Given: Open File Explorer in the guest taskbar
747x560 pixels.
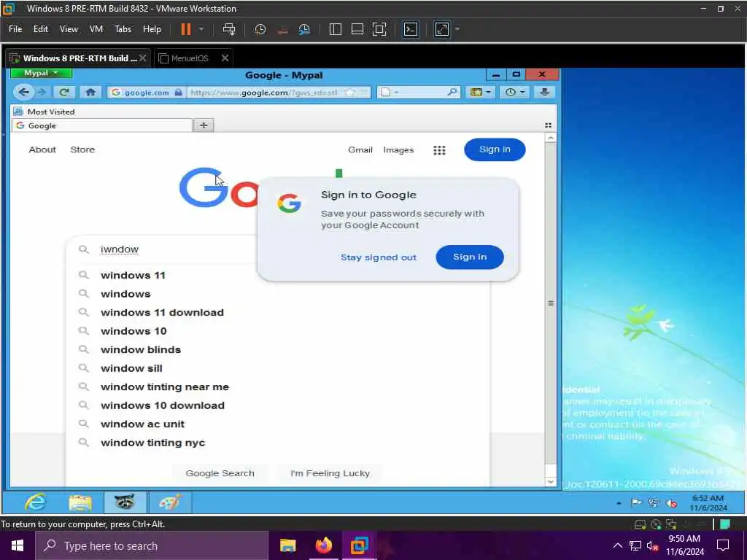Looking at the screenshot, I should [x=80, y=502].
